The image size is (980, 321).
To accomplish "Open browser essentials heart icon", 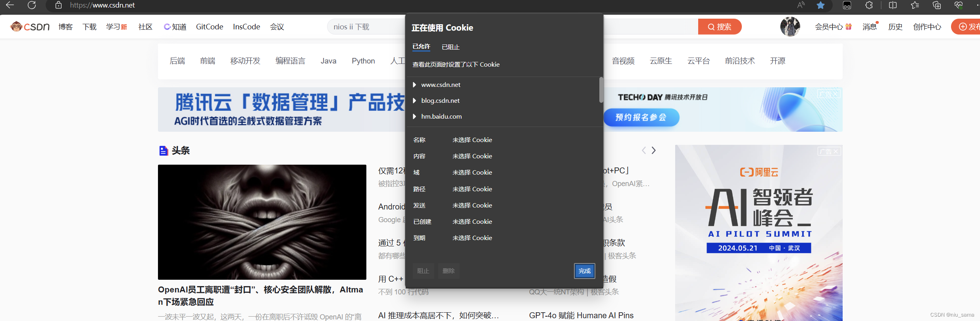I will [959, 5].
